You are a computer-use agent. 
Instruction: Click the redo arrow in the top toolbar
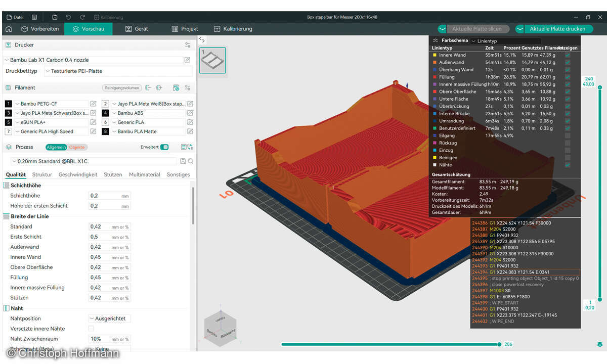[82, 17]
